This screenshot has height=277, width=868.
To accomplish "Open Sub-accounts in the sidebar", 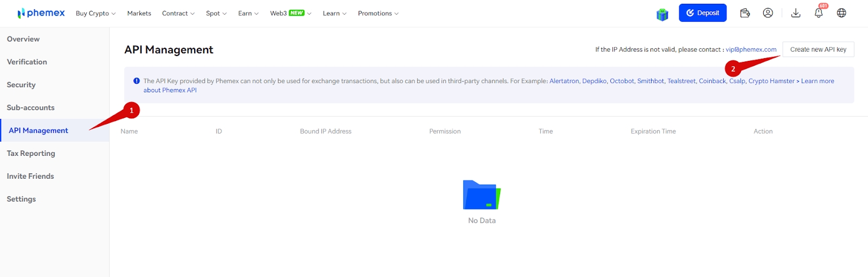I will 30,108.
